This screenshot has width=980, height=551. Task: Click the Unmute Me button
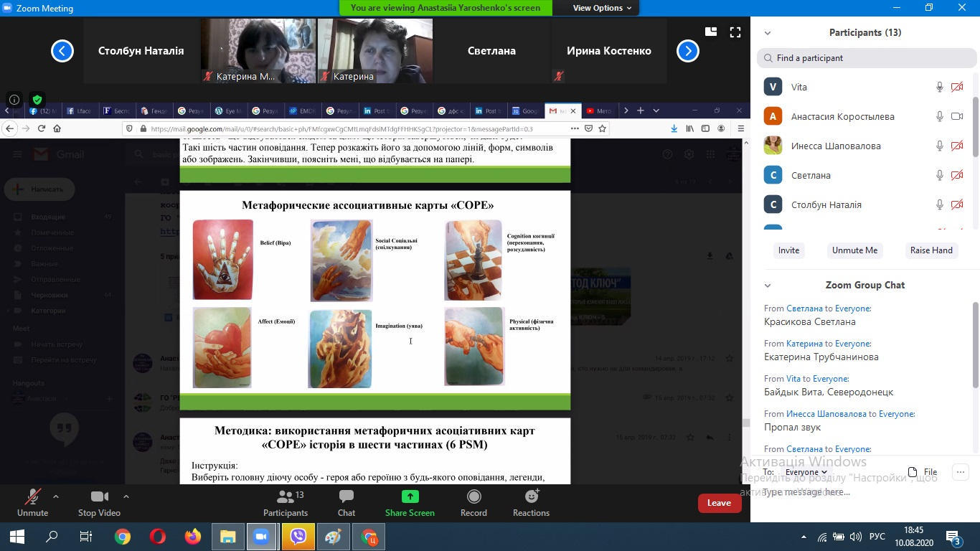coord(854,250)
